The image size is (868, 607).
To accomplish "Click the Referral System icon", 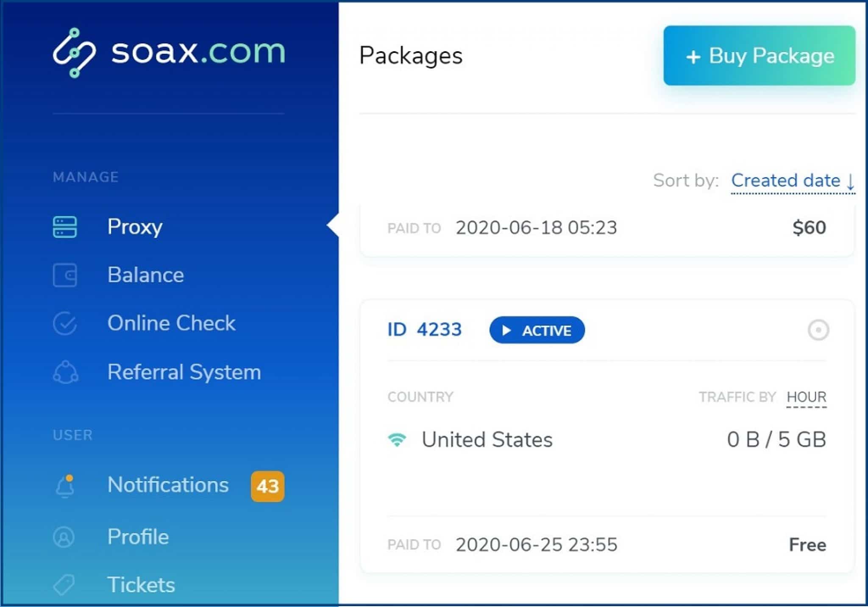I will (x=66, y=372).
